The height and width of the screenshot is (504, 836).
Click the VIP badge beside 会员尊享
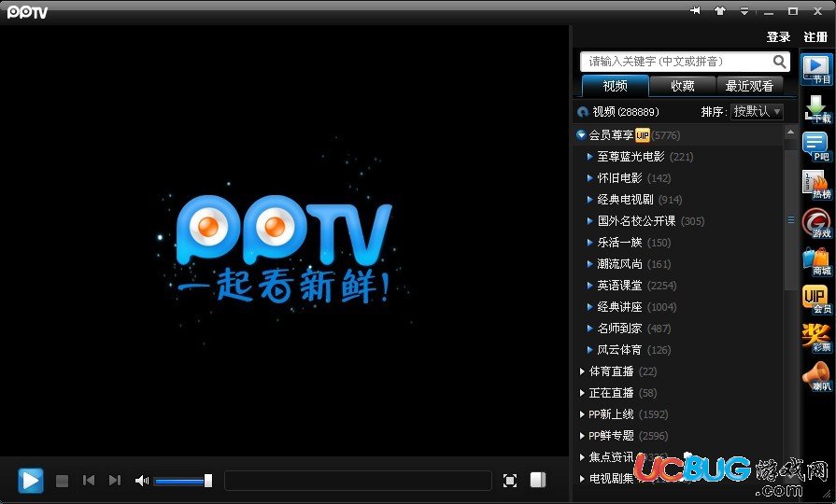click(642, 135)
